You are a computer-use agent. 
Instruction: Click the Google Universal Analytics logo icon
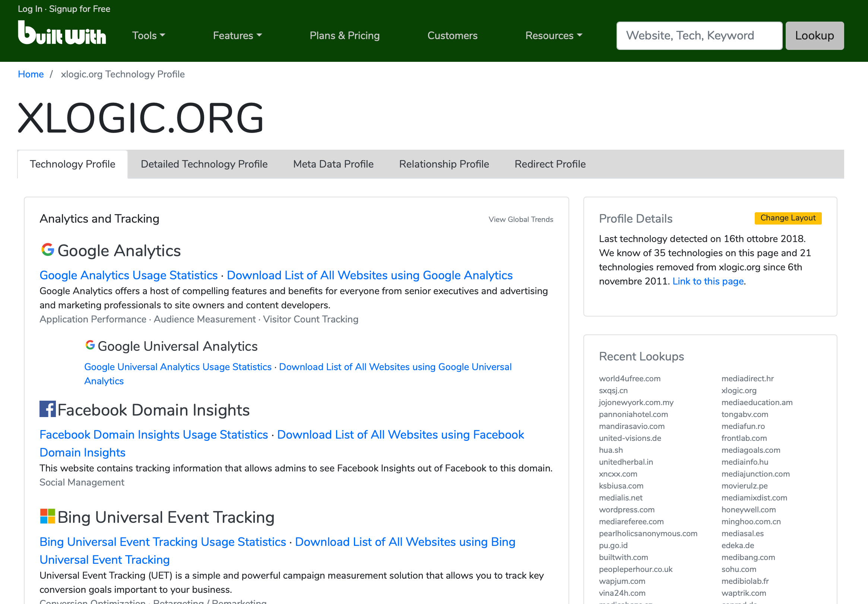(x=90, y=345)
